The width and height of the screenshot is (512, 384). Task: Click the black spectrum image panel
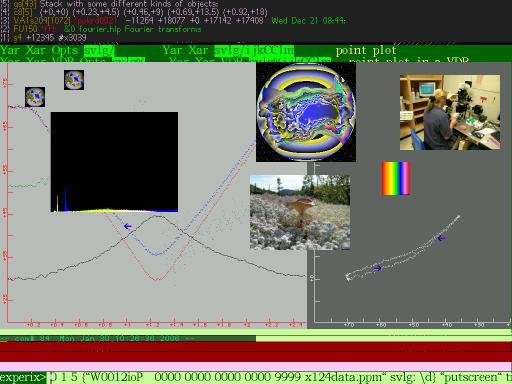point(114,162)
